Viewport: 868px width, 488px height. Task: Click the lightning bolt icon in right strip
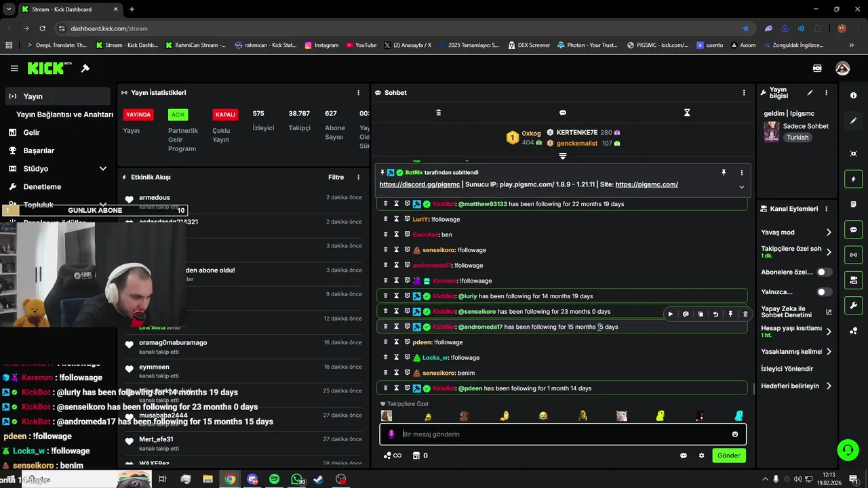853,179
